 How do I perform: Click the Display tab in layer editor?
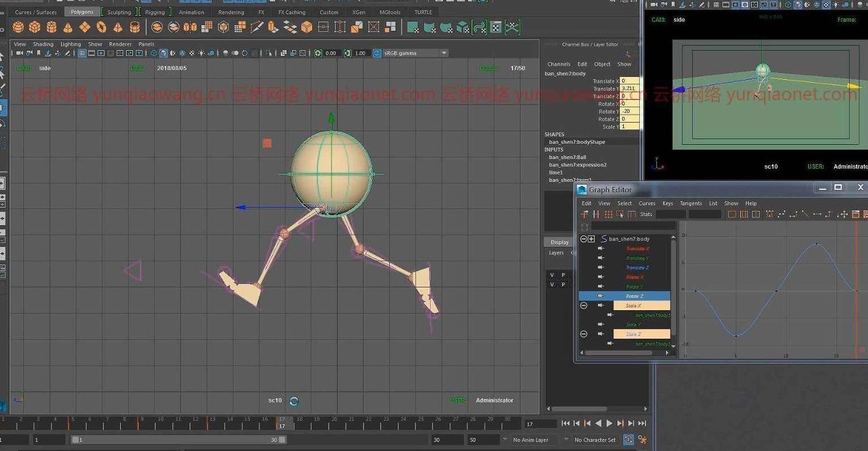(559, 242)
